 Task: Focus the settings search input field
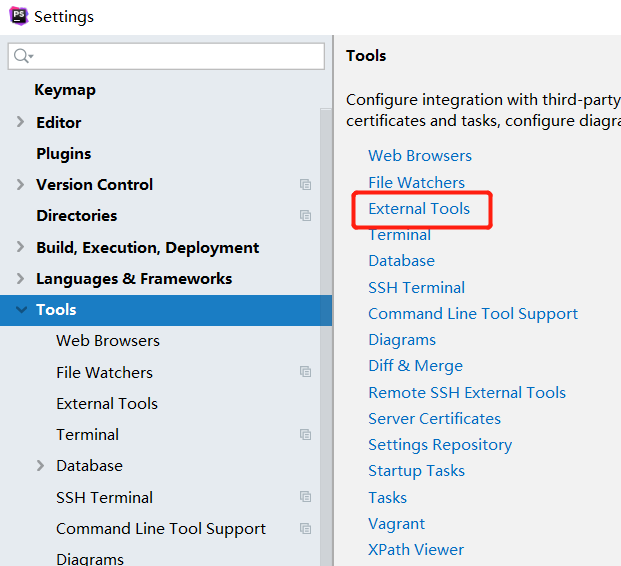click(x=166, y=56)
